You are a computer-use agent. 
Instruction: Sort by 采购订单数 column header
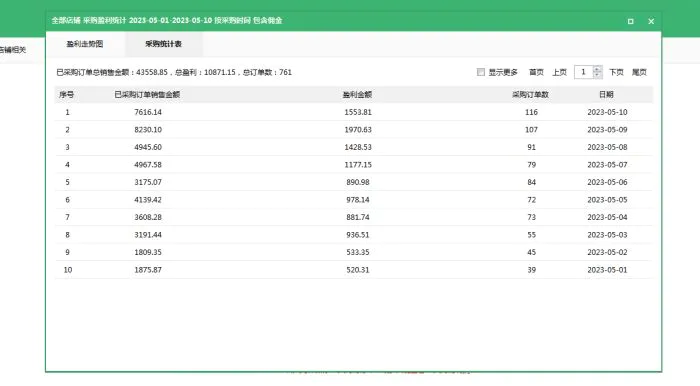point(530,95)
